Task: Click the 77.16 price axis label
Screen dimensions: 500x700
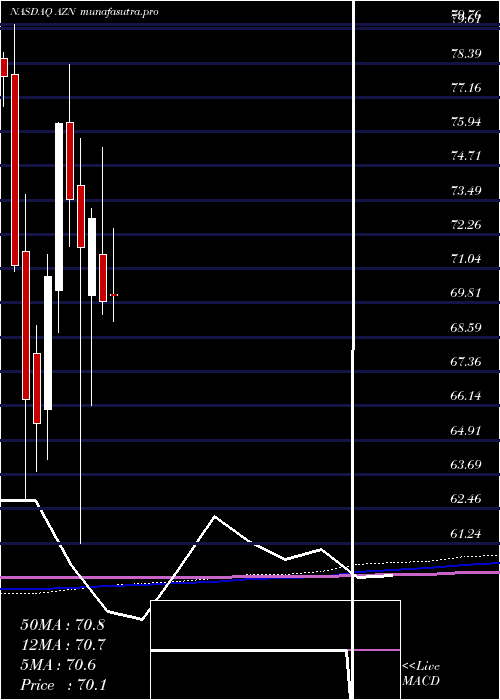Action: [x=466, y=87]
